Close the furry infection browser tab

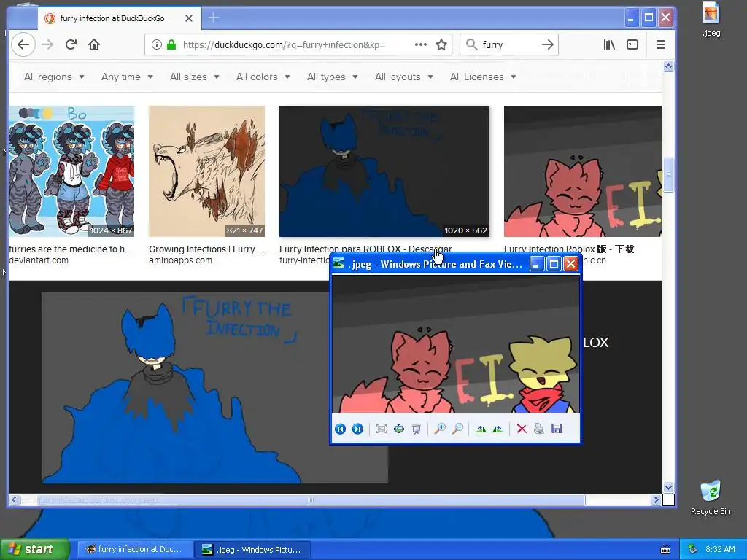tap(189, 18)
